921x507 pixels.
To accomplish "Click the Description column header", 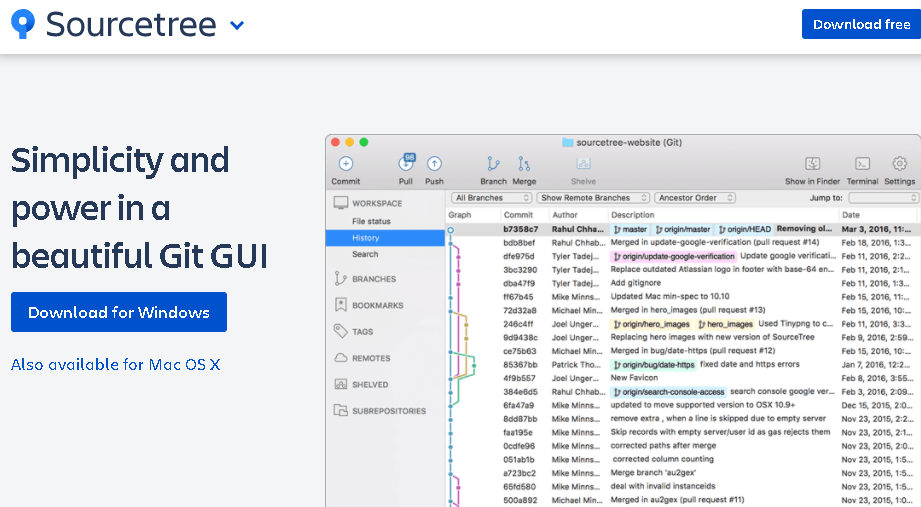I will point(632,215).
